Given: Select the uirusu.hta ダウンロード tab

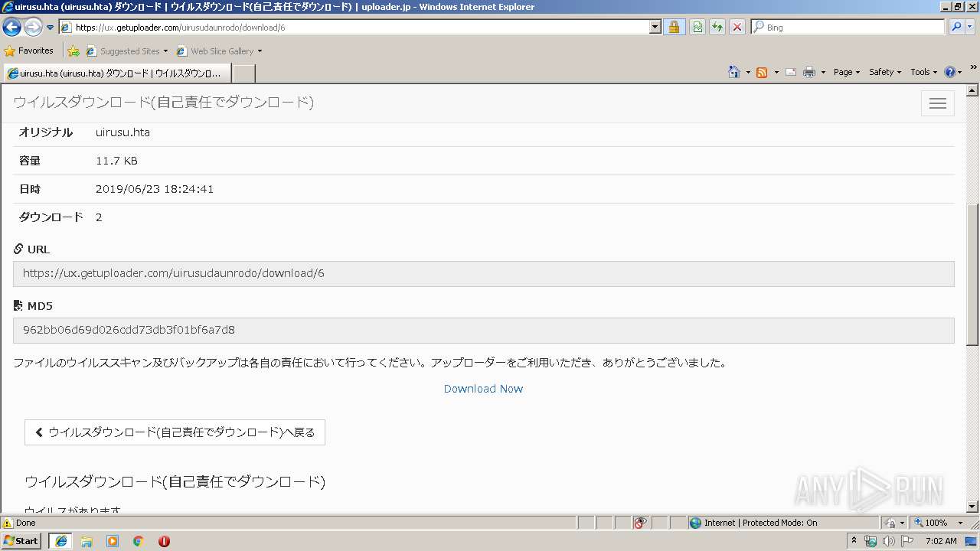Looking at the screenshot, I should pyautogui.click(x=116, y=73).
